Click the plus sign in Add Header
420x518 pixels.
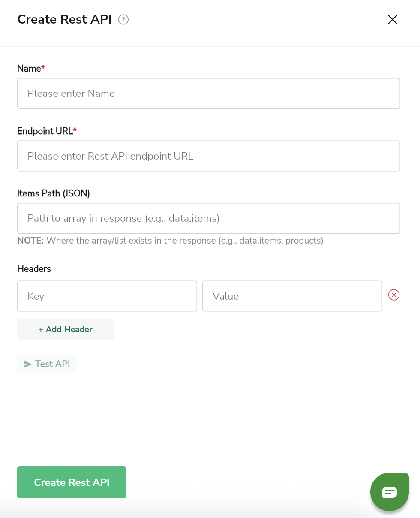[41, 330]
